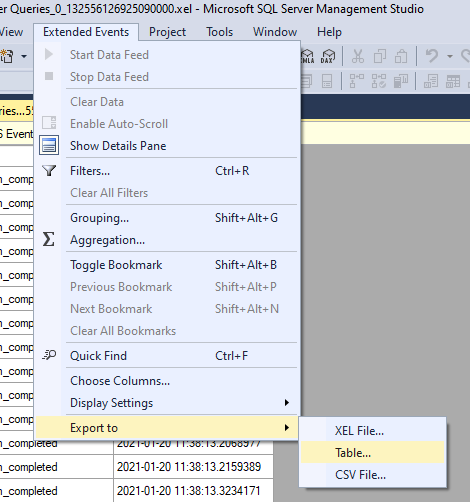
Task: Click the Results to Text icon
Action: [431, 81]
